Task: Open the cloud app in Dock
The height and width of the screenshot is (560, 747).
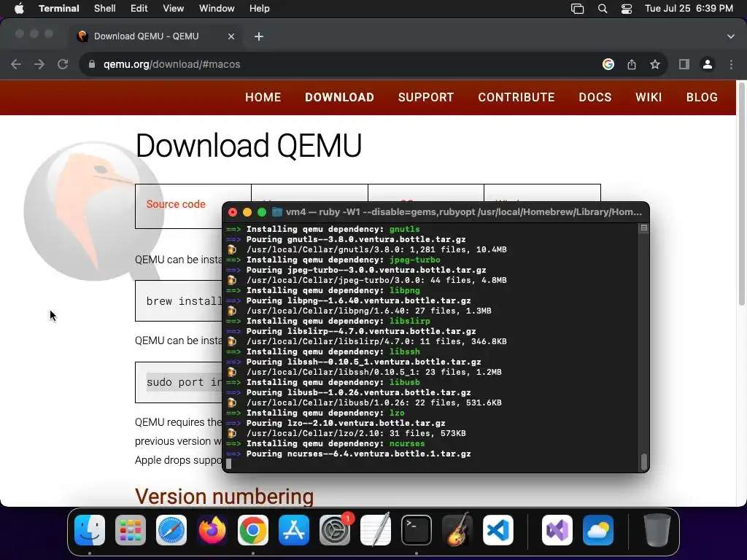Action: (598, 530)
